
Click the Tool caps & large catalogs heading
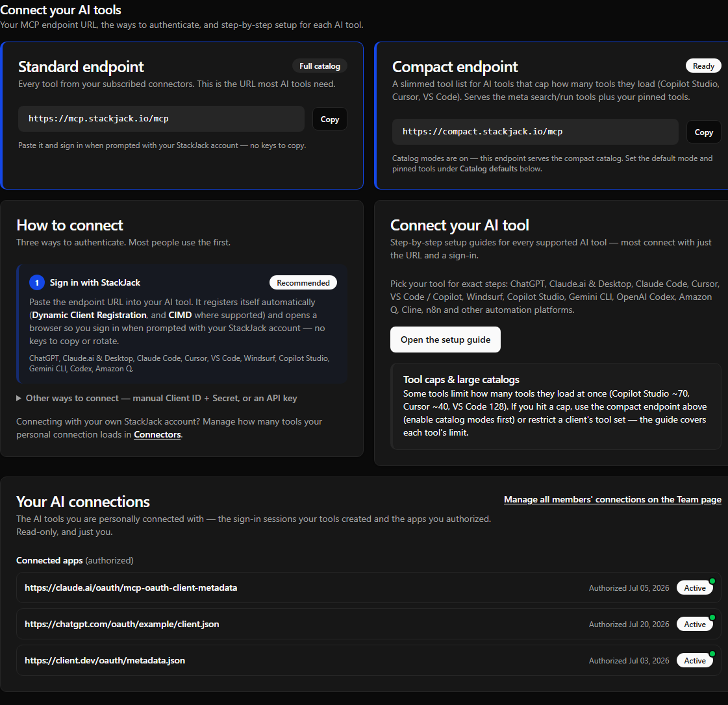click(461, 380)
